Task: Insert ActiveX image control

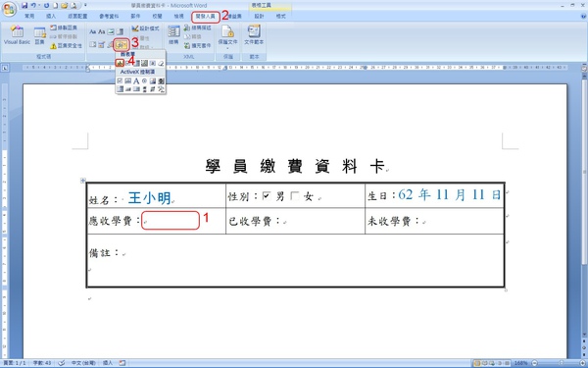Action: tap(153, 80)
